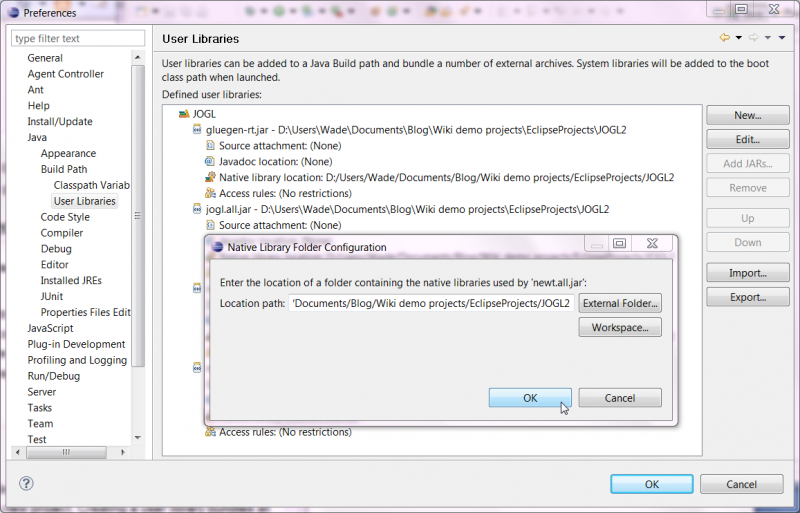Click the Location path input field

coord(432,303)
